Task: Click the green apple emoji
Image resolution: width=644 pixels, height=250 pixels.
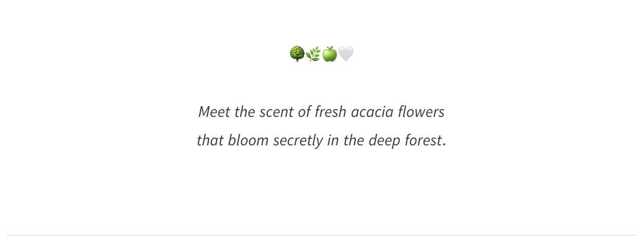Action: point(329,54)
